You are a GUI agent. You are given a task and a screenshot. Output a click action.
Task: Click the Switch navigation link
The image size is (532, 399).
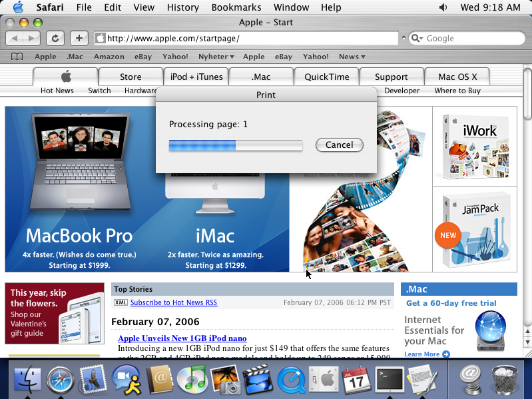pos(99,91)
